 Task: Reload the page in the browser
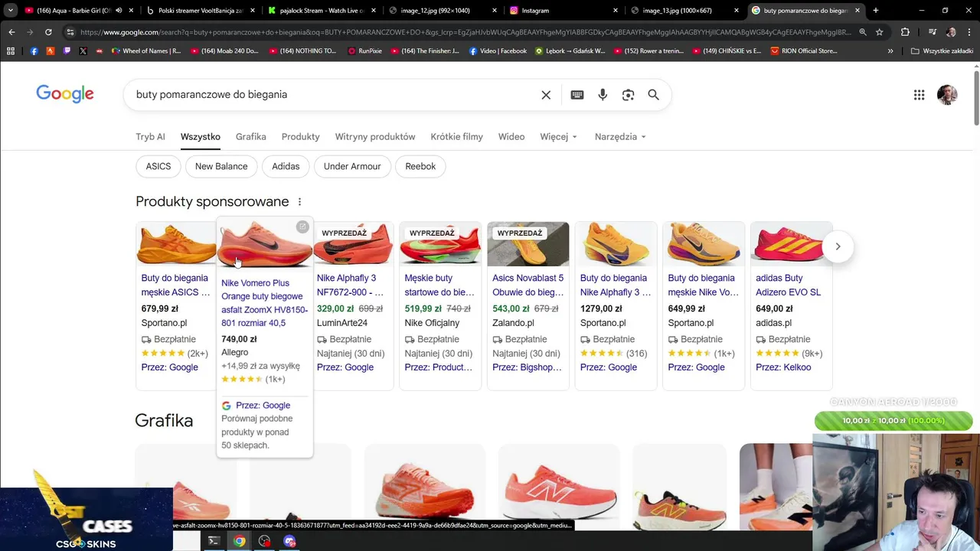(x=48, y=32)
